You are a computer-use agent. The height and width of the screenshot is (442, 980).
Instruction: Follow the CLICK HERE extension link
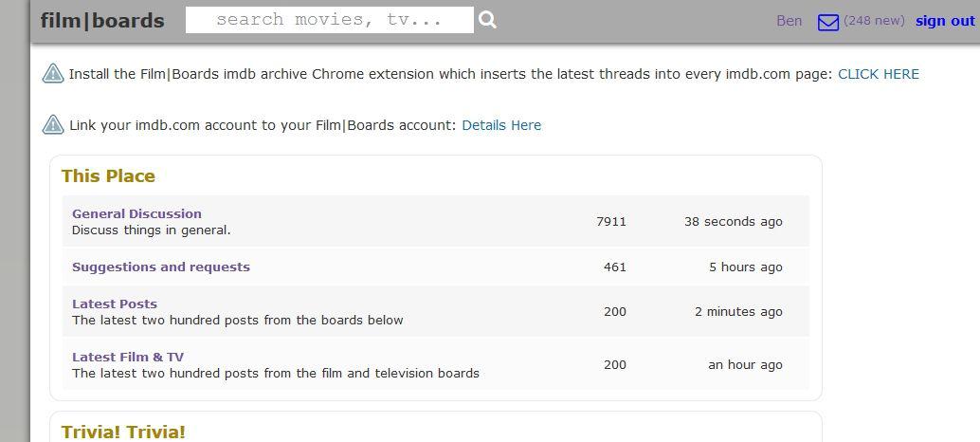coord(878,74)
